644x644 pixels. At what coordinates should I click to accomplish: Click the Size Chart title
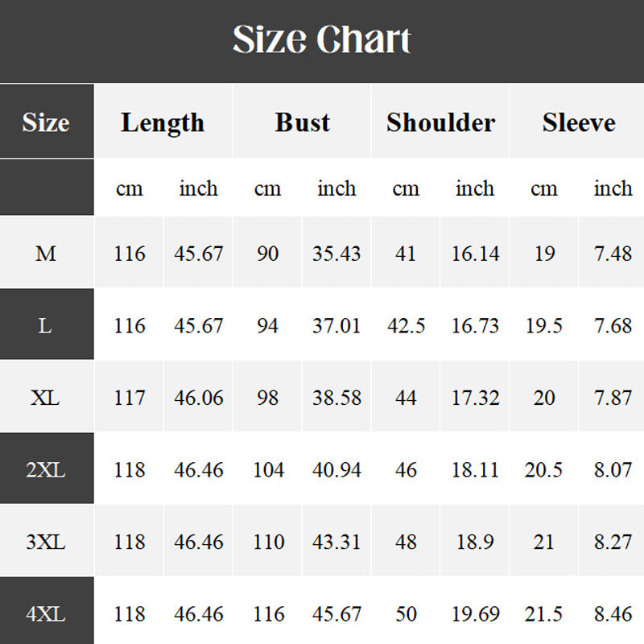(x=322, y=40)
